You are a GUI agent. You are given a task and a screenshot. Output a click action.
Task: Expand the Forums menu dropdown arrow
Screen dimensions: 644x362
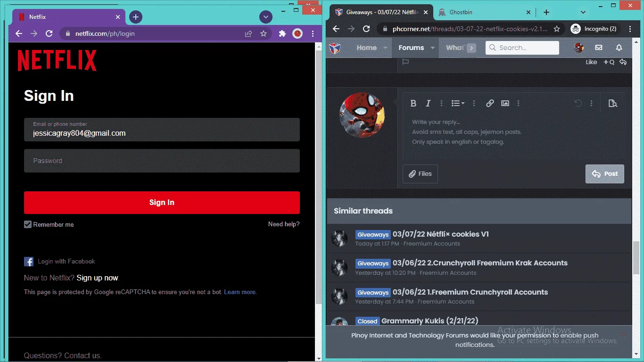[x=432, y=48]
